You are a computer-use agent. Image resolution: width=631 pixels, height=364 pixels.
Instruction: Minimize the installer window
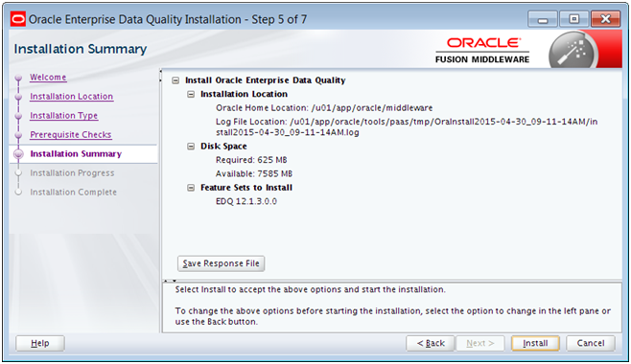click(543, 19)
